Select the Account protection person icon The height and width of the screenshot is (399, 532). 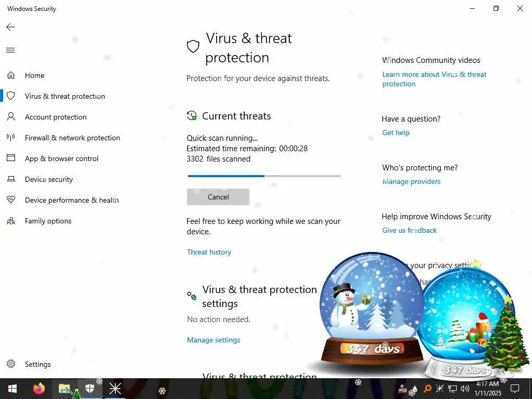click(11, 117)
